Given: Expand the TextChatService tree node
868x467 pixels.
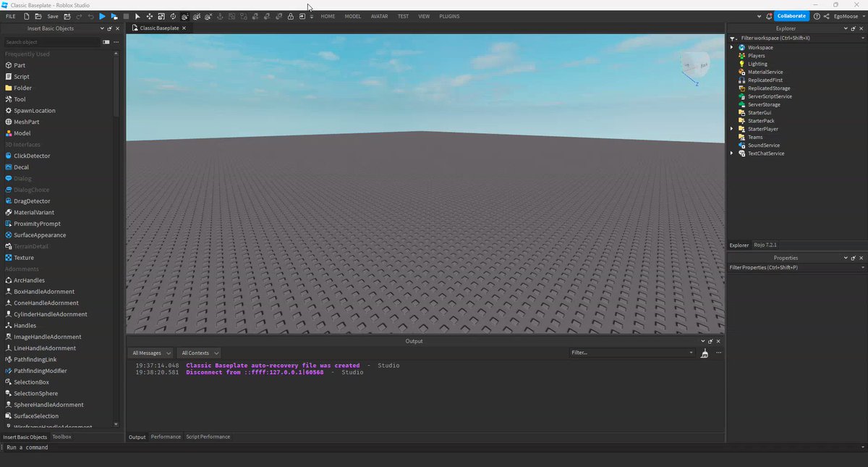Looking at the screenshot, I should (731, 153).
